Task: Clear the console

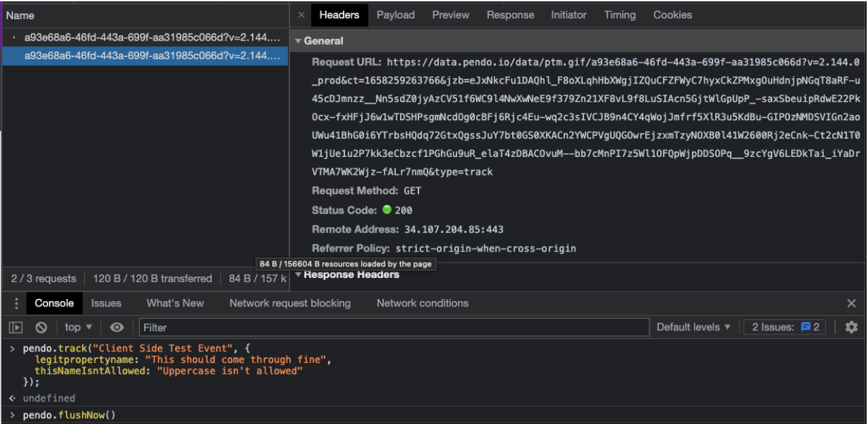Action: (x=41, y=328)
